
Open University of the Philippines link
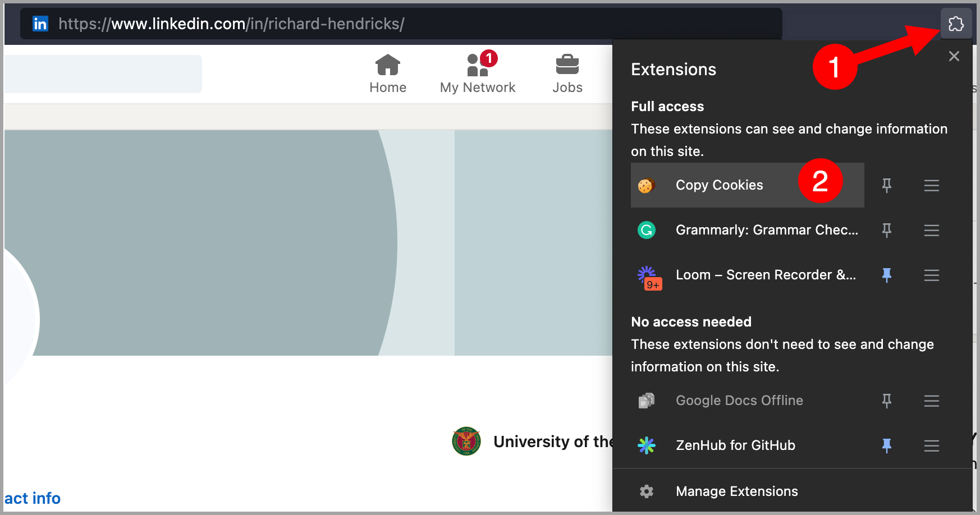[553, 442]
